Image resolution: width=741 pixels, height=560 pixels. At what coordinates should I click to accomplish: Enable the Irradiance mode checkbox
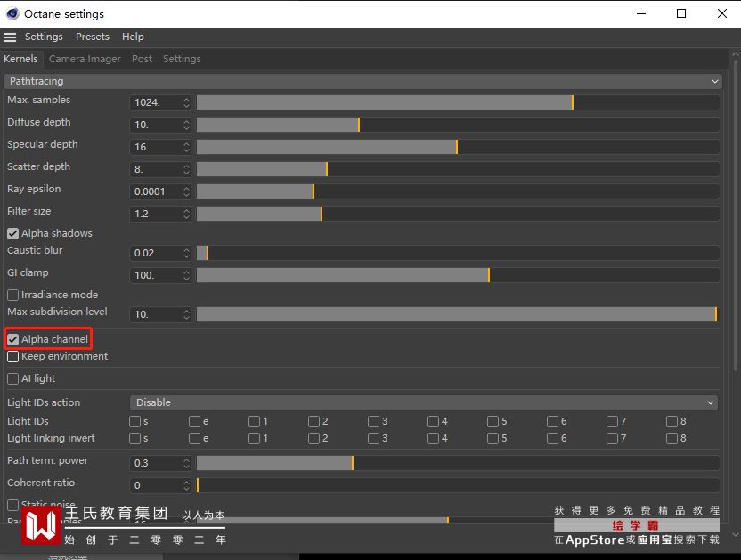tap(12, 295)
